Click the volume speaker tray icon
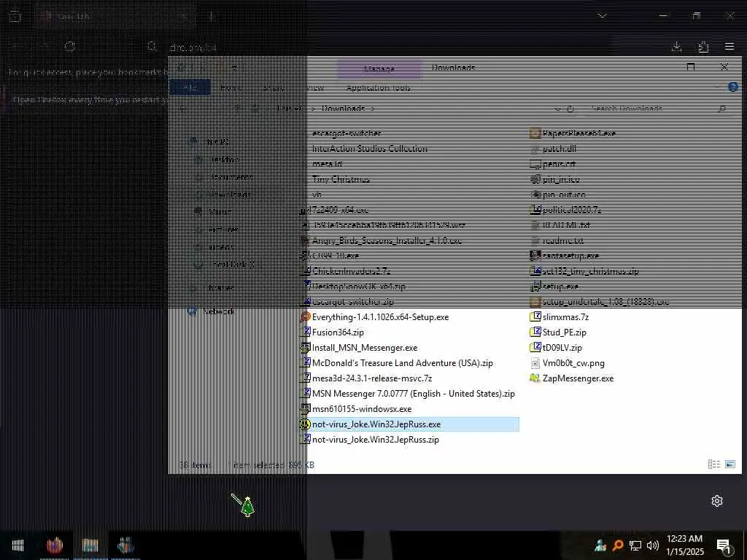Screen dimensions: 747x560 [x=653, y=545]
